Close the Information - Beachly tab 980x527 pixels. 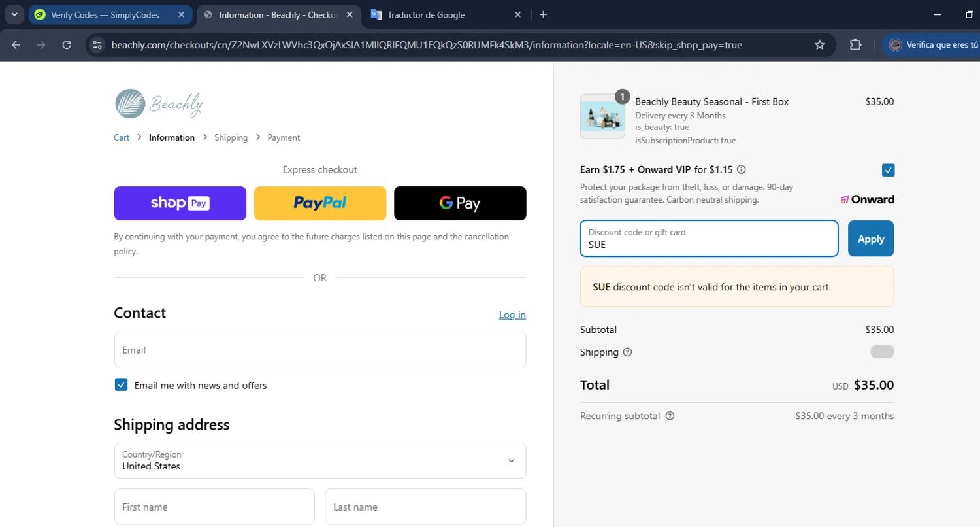[349, 14]
